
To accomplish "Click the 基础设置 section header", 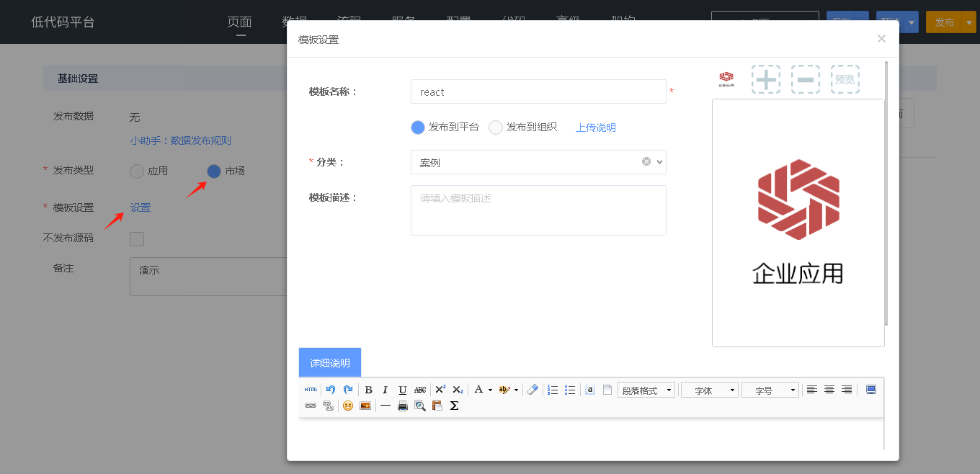I will (x=78, y=79).
